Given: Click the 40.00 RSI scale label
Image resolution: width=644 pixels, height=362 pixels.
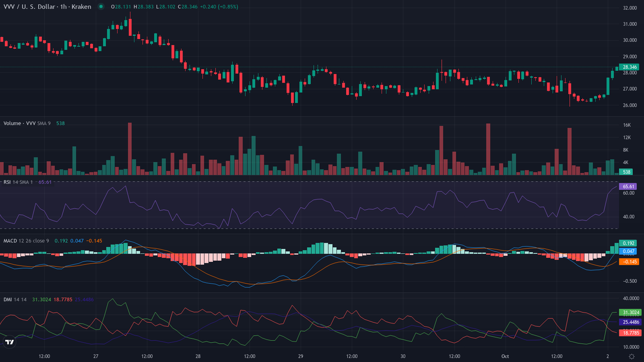Looking at the screenshot, I should pos(628,217).
